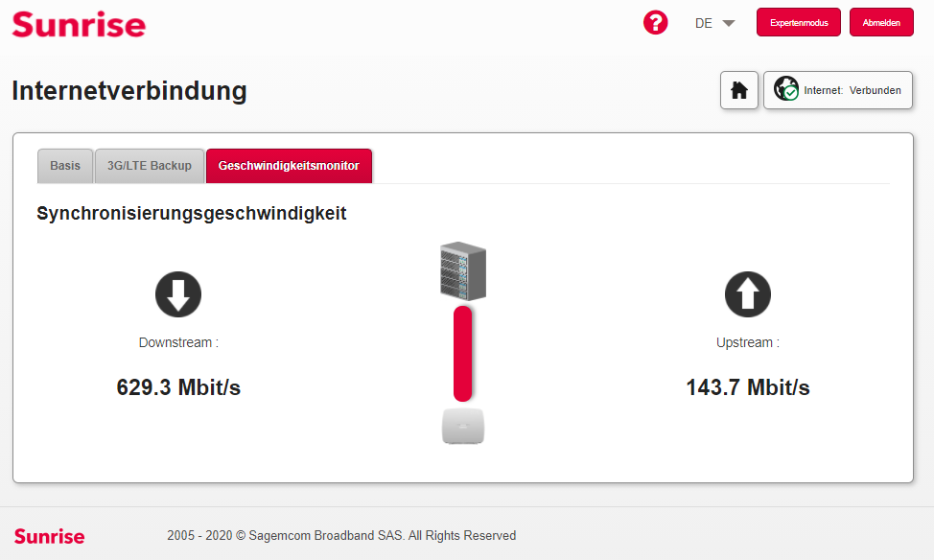Open the help question mark icon
Screen dimensions: 934x560
tap(655, 23)
